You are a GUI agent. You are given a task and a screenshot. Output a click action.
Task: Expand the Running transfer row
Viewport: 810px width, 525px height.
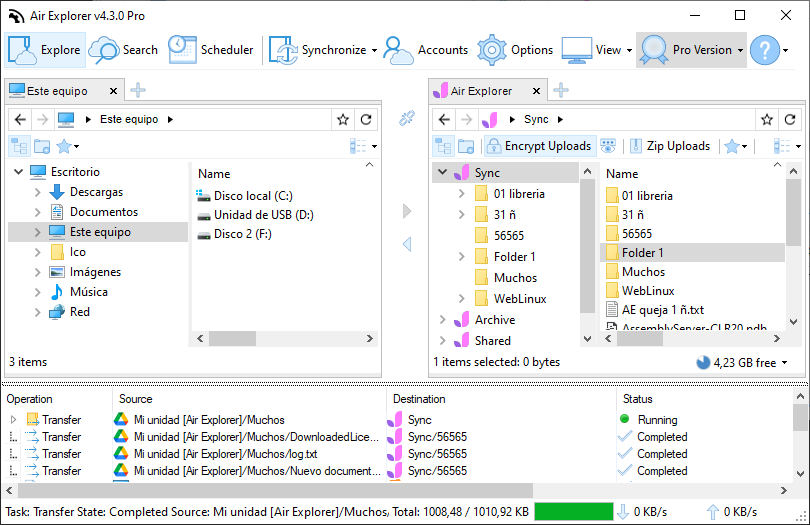13,420
